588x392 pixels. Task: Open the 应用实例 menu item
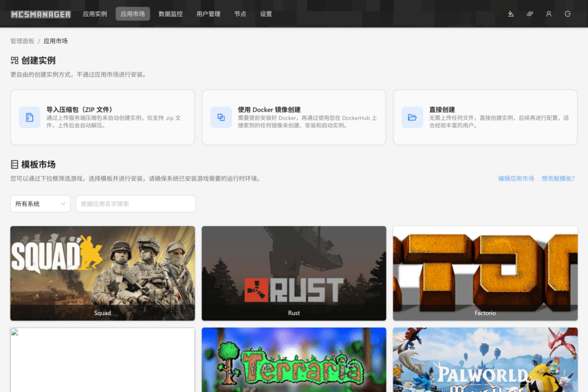coord(95,14)
